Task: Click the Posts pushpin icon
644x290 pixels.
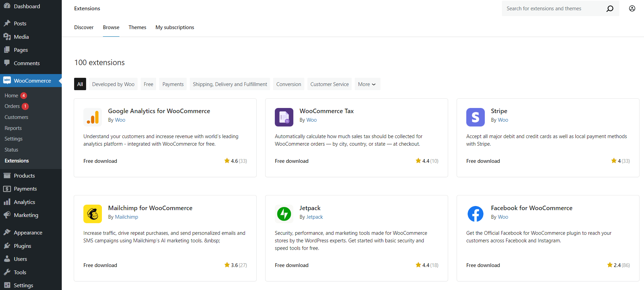Action: pyautogui.click(x=7, y=23)
